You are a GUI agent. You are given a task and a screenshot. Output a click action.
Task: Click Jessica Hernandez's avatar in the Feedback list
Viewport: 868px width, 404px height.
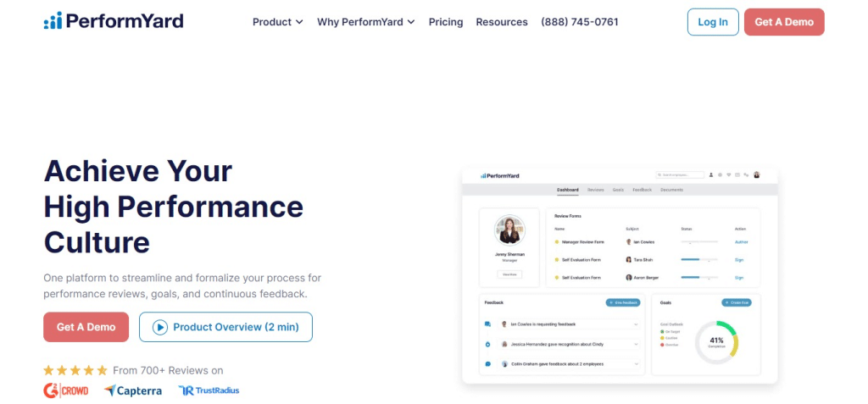tap(505, 344)
